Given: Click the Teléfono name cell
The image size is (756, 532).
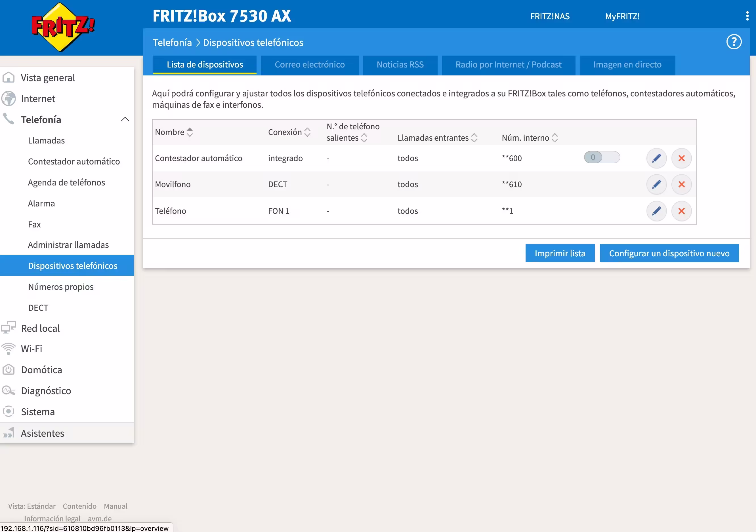Looking at the screenshot, I should point(171,211).
